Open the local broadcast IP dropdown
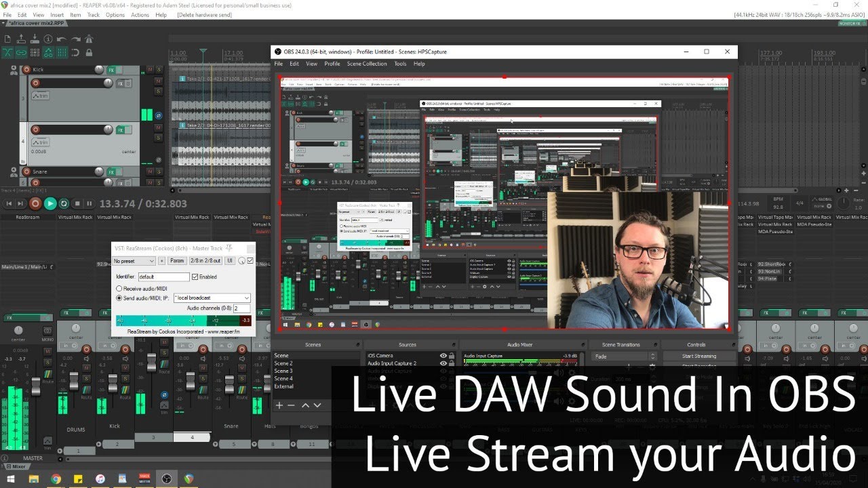This screenshot has width=868, height=488. pos(212,298)
